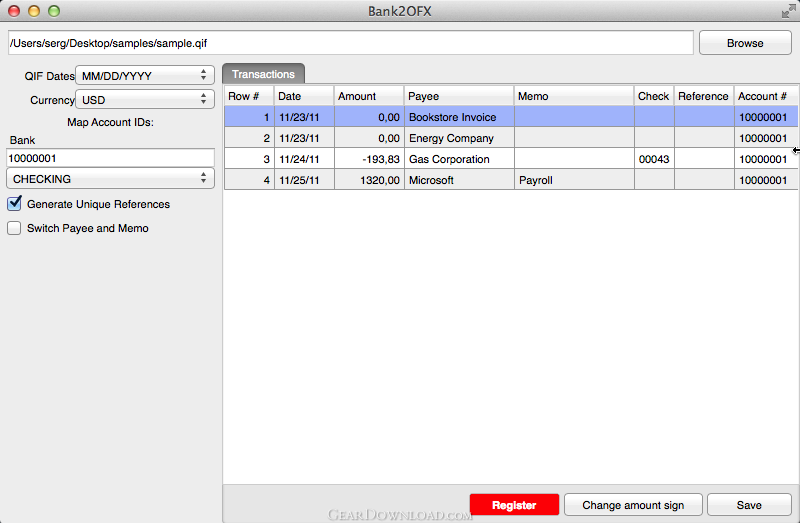This screenshot has height=523, width=800.
Task: Toggle full screen icon in title bar
Action: tap(788, 11)
